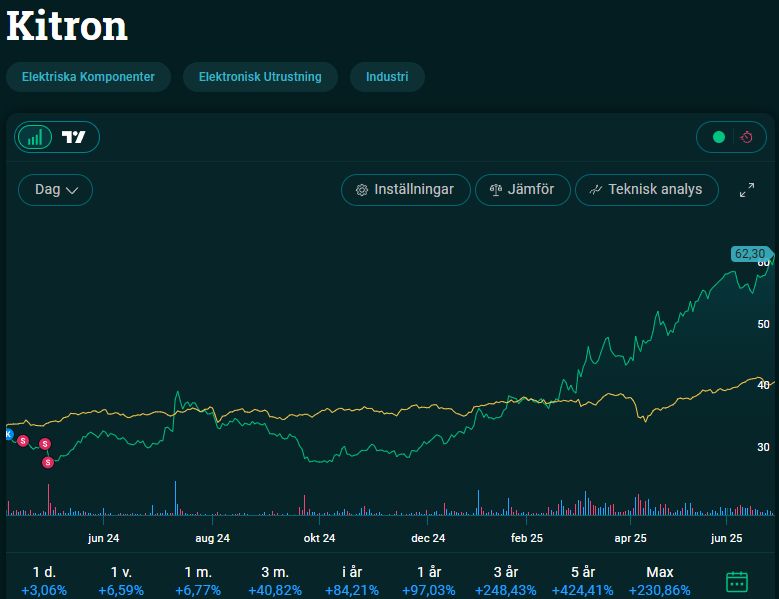Select the green realtime dot indicator
The image size is (779, 599).
[718, 137]
